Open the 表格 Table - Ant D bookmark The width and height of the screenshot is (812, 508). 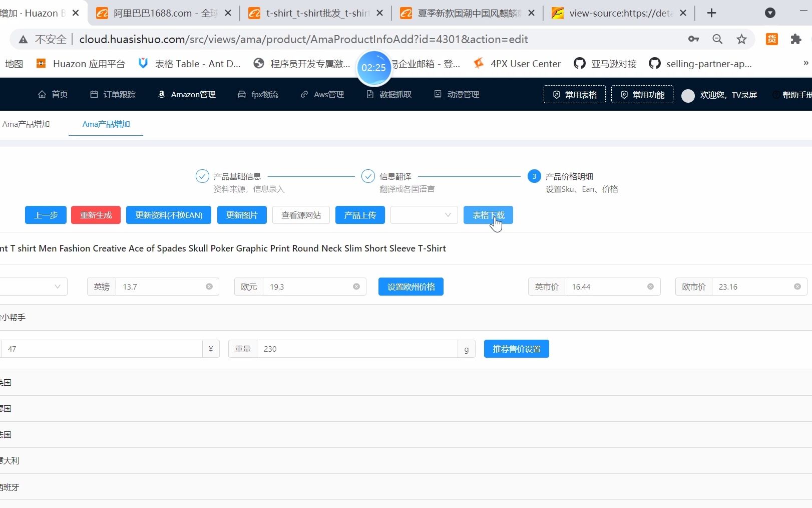[x=190, y=64]
